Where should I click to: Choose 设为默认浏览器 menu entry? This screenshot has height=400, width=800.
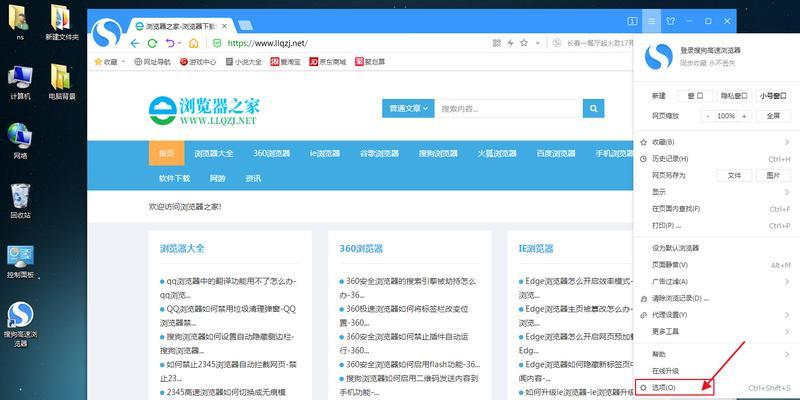click(716, 248)
